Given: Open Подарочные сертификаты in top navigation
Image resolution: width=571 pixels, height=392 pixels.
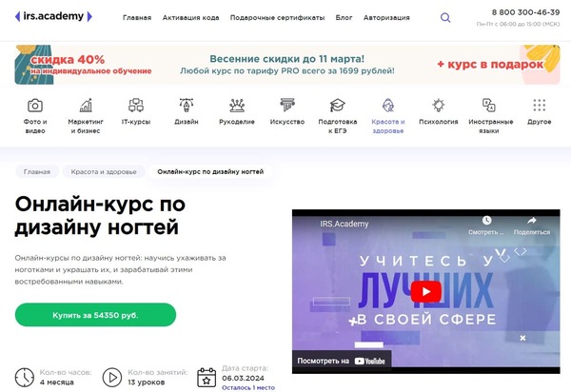Looking at the screenshot, I should point(277,17).
